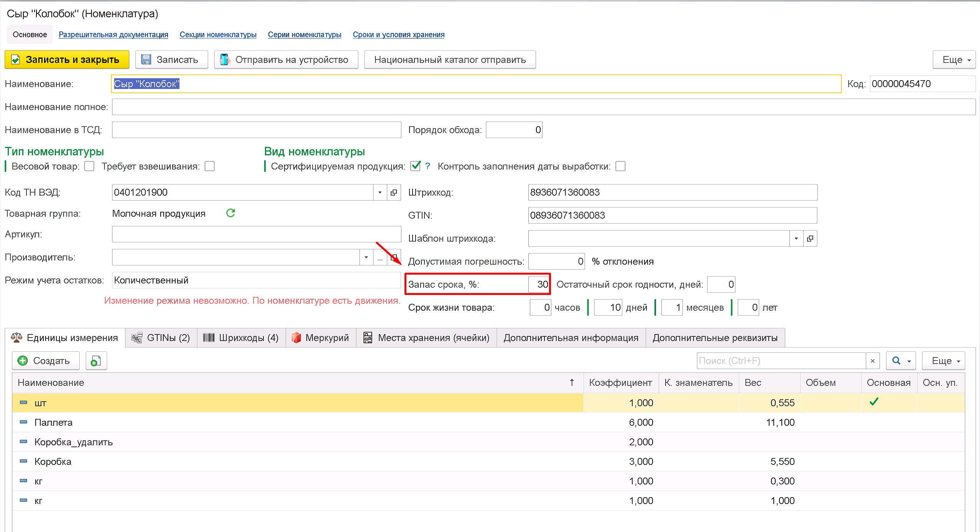Expand the Производитель dropdown arrow
Image resolution: width=980 pixels, height=532 pixels.
pos(366,257)
